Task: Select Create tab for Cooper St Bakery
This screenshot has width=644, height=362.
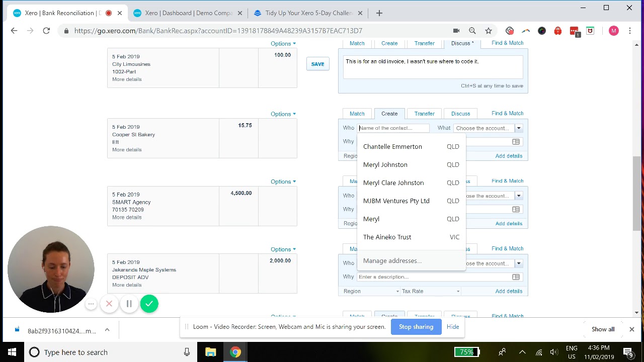Action: click(389, 114)
